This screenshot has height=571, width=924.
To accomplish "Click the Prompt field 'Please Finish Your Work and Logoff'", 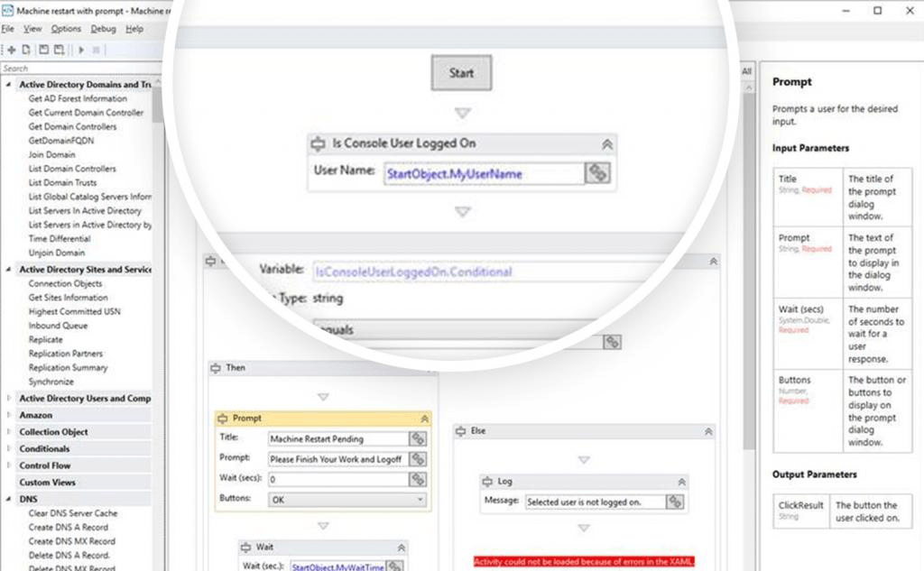I will pos(338,459).
